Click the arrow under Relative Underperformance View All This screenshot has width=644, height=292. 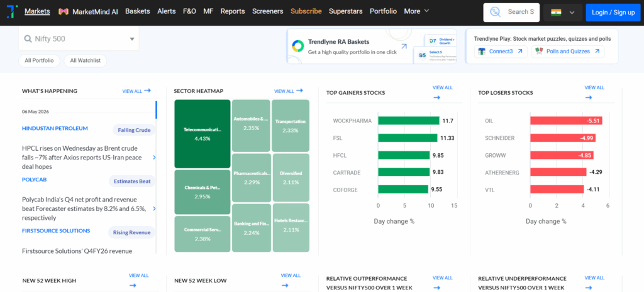[589, 288]
